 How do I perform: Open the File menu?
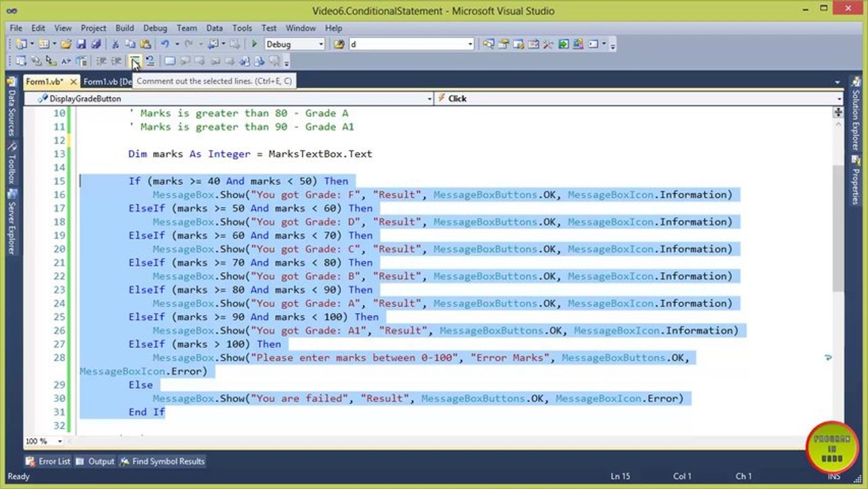[16, 28]
